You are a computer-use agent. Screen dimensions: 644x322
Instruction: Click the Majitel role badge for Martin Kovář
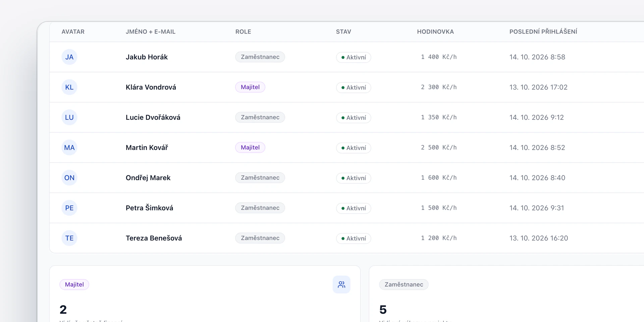click(x=250, y=148)
